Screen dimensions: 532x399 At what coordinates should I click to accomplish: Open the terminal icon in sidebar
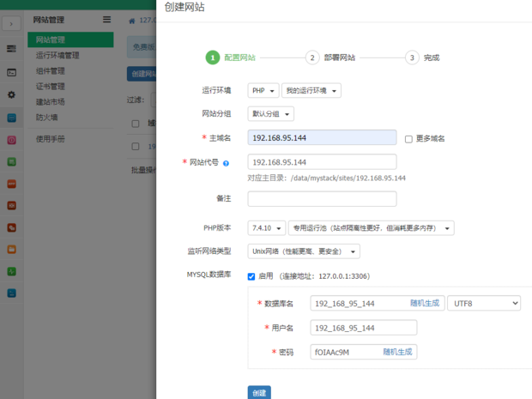[x=11, y=72]
